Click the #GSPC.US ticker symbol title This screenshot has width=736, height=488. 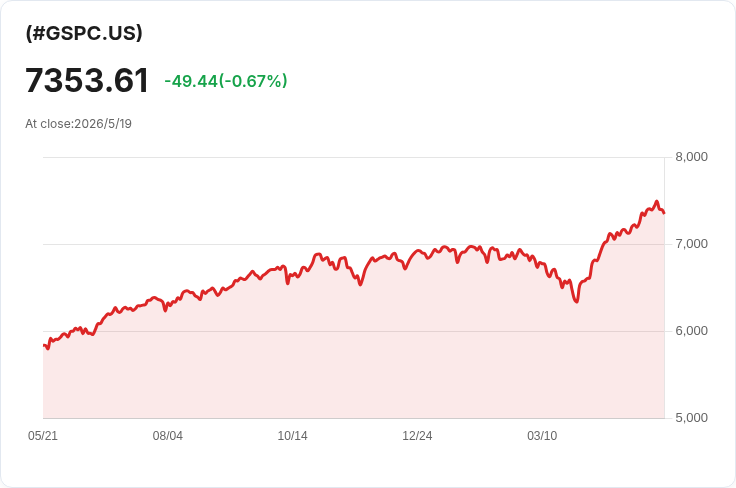pyautogui.click(x=84, y=33)
